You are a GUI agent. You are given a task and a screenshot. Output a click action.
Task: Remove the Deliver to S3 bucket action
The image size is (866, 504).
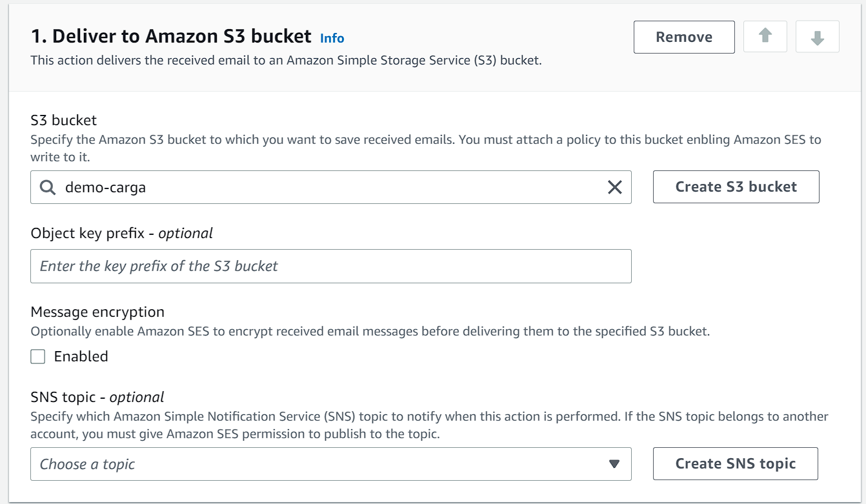(x=683, y=37)
